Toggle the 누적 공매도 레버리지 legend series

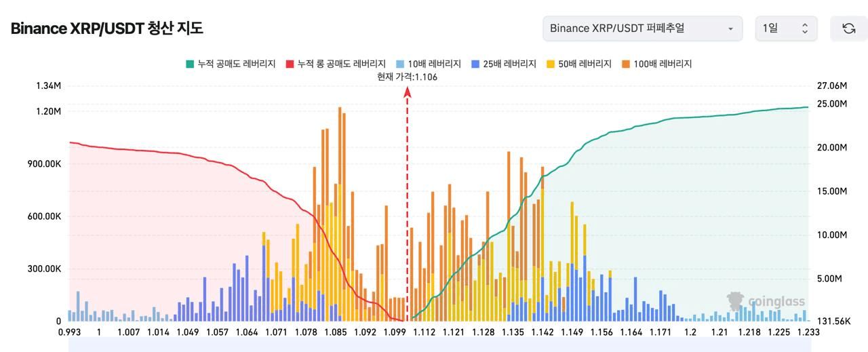231,64
